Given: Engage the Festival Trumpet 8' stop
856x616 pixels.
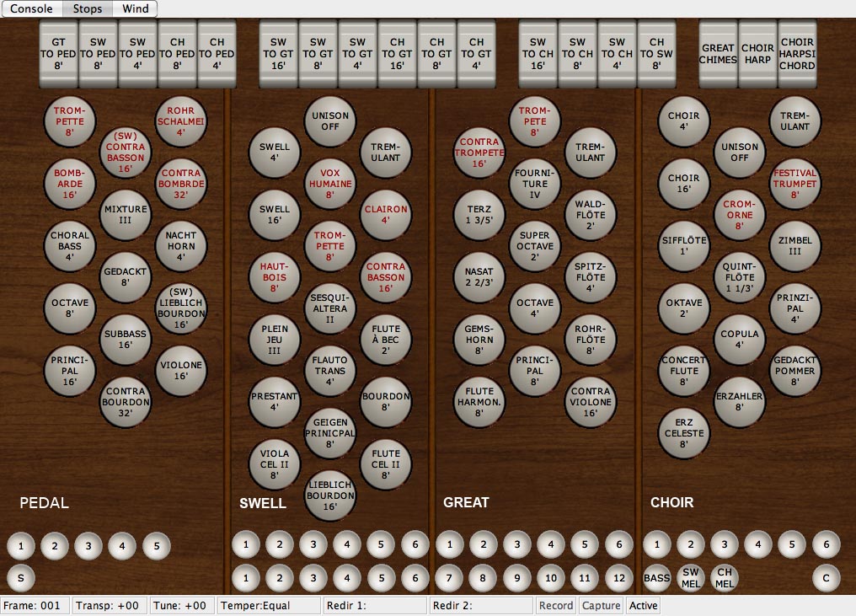Looking at the screenshot, I should (x=794, y=184).
